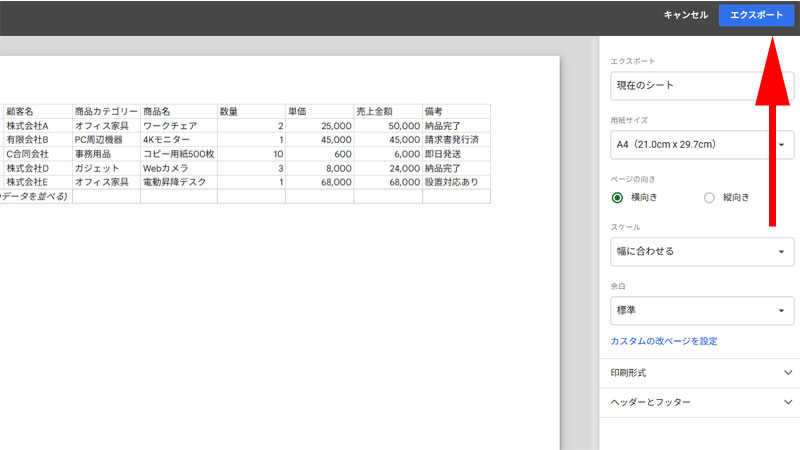Click the 売上金額 header cell
Viewport: 800px width, 450px height.
(388, 111)
